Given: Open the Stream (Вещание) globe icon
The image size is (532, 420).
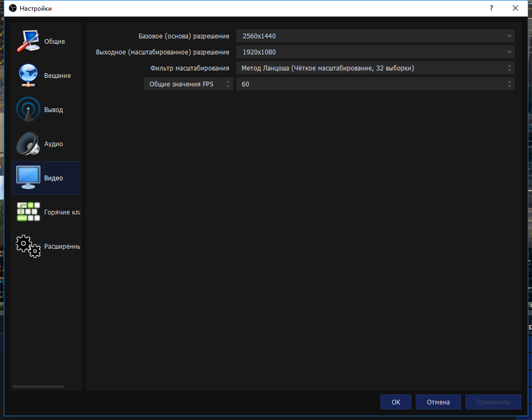Looking at the screenshot, I should click(x=28, y=76).
